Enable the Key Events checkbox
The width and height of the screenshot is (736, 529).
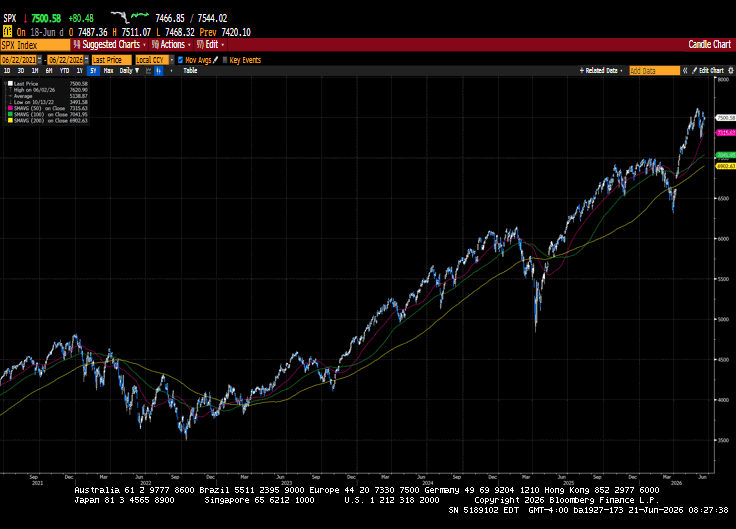(225, 60)
